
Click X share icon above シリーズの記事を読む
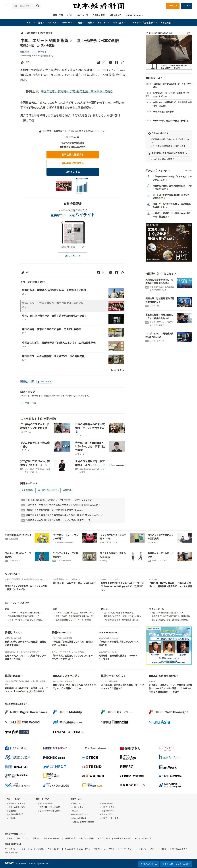110,273
